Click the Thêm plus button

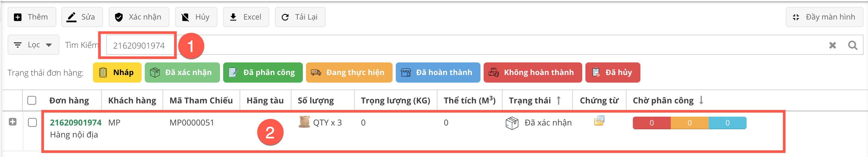(x=32, y=17)
